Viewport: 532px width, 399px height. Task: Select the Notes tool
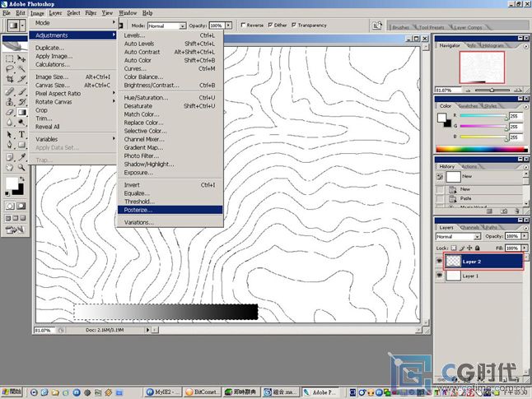(x=10, y=157)
